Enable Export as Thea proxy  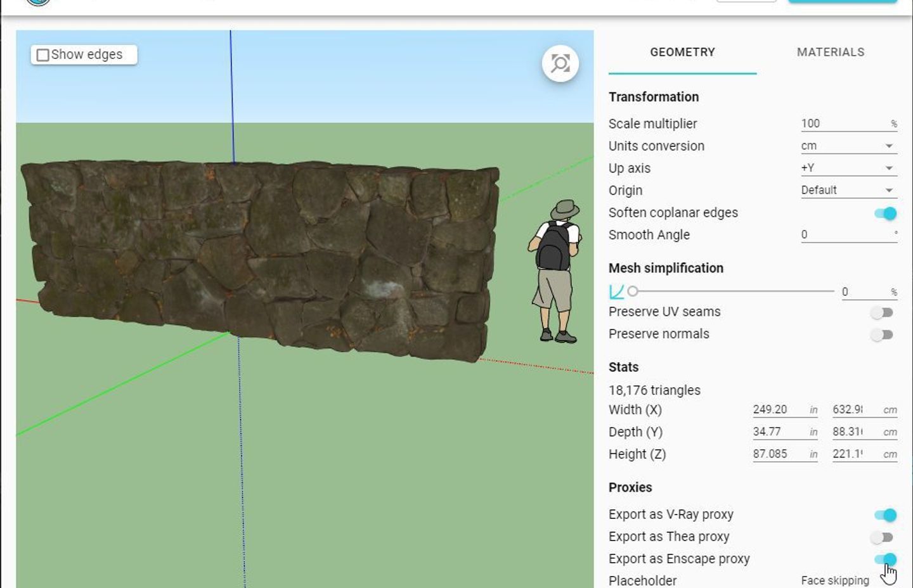tap(883, 537)
